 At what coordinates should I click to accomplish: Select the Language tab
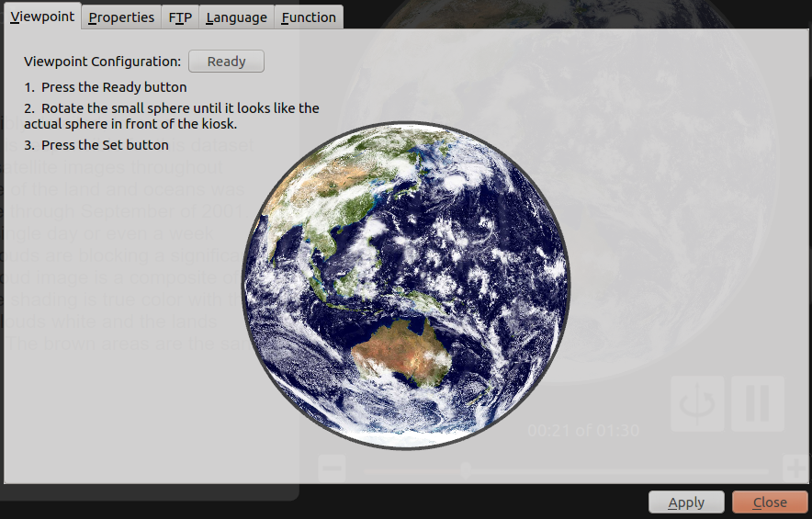tap(237, 17)
